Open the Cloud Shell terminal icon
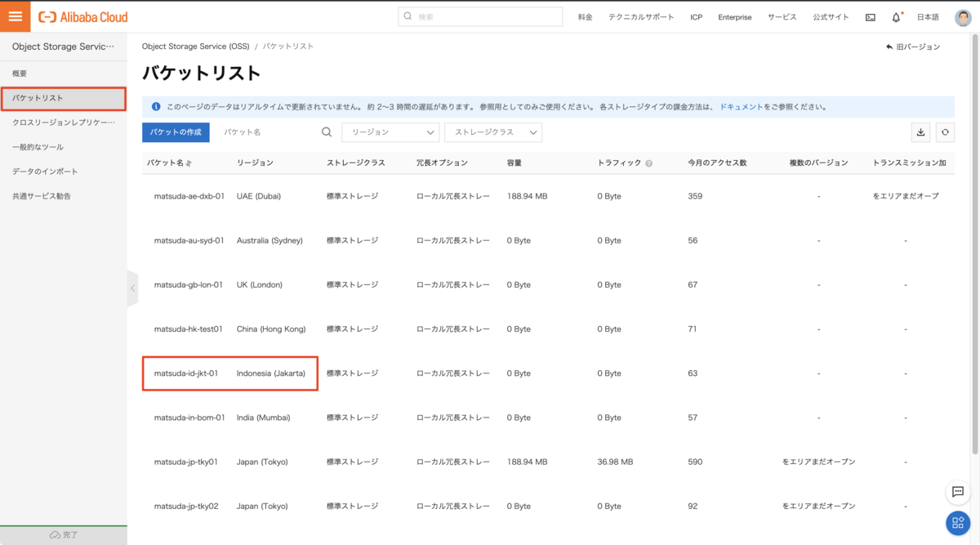The image size is (980, 545). click(871, 17)
